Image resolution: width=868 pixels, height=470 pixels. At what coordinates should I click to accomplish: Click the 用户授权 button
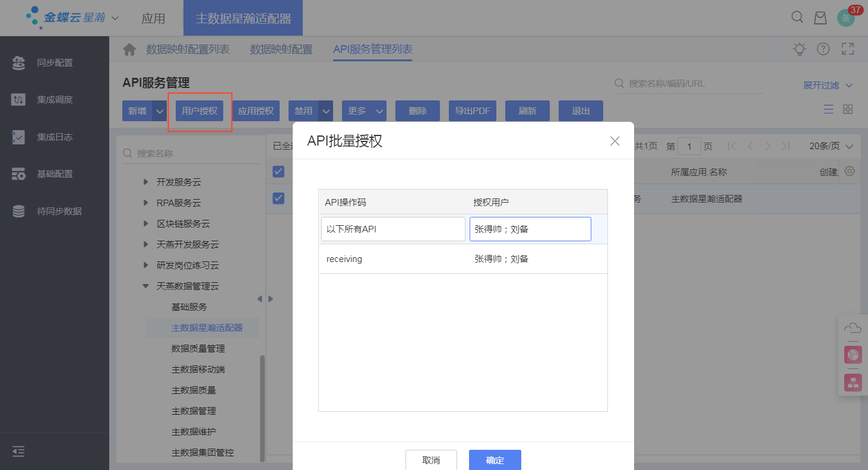(x=199, y=111)
